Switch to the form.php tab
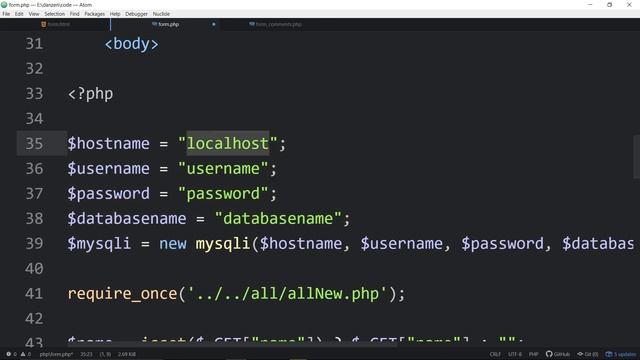The height and width of the screenshot is (360, 640). (x=165, y=24)
